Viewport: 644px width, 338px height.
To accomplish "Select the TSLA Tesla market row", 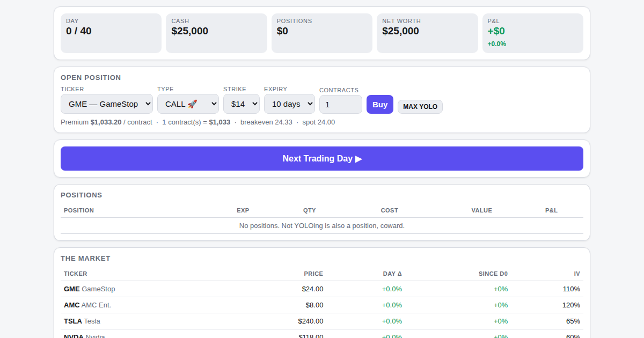I will [x=322, y=321].
